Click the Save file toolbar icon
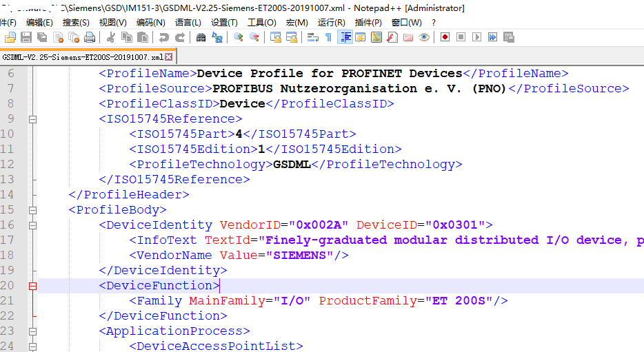Screen dimensions: 644x352 pyautogui.click(x=26, y=38)
